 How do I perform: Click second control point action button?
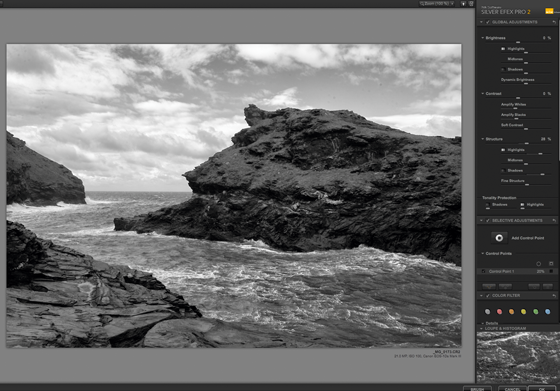505,286
